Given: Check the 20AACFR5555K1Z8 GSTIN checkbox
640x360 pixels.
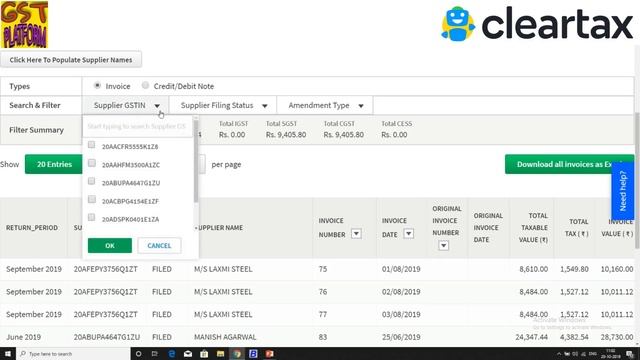Looking at the screenshot, I should 91,144.
